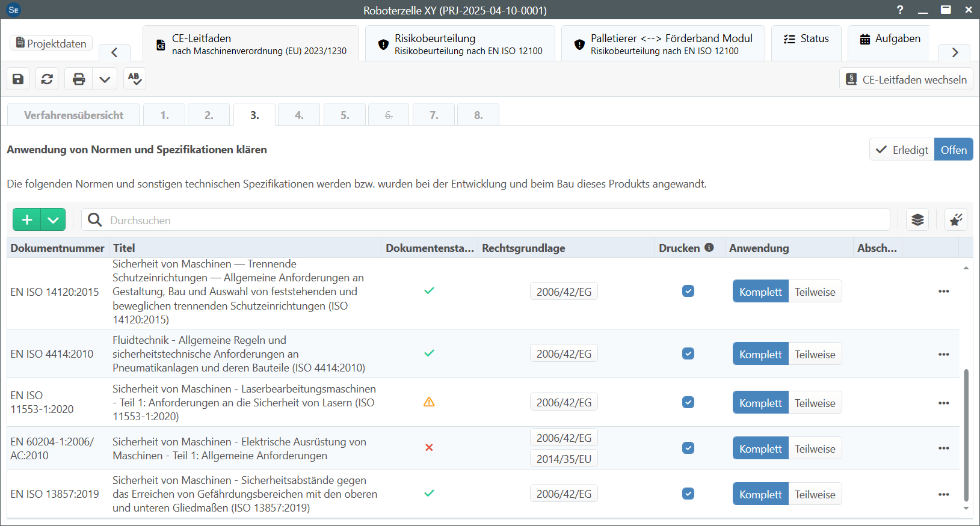Screen dimensions: 980x526
Task: Go to step 8. tab
Action: click(x=478, y=115)
